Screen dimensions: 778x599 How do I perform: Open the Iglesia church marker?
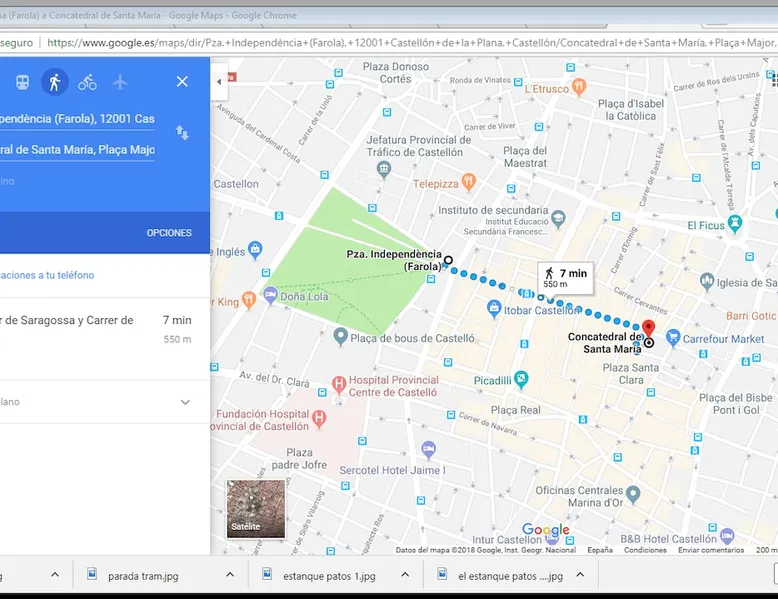coord(707,281)
